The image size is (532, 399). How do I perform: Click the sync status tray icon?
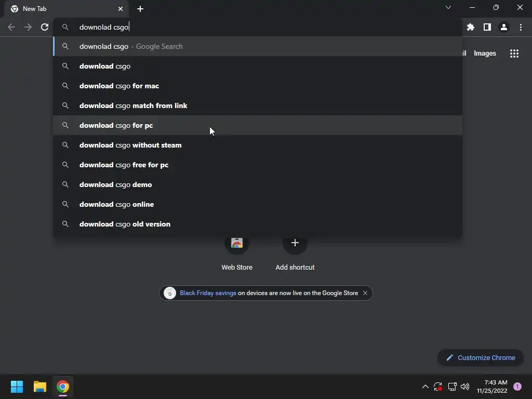point(437,387)
